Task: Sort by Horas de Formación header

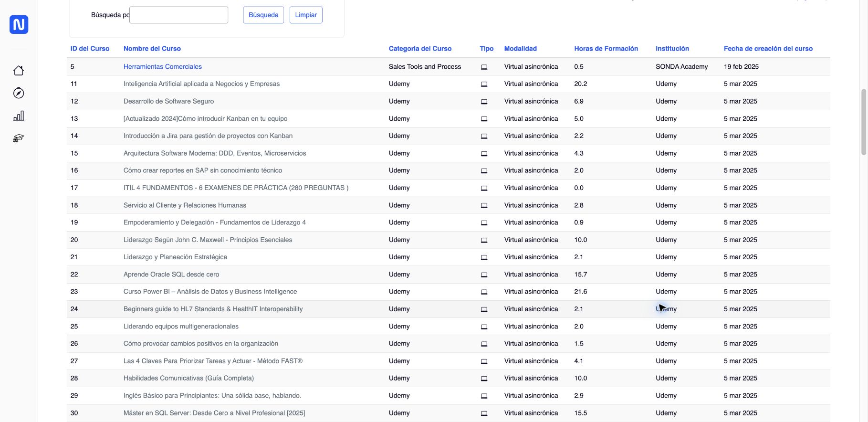Action: pos(606,49)
